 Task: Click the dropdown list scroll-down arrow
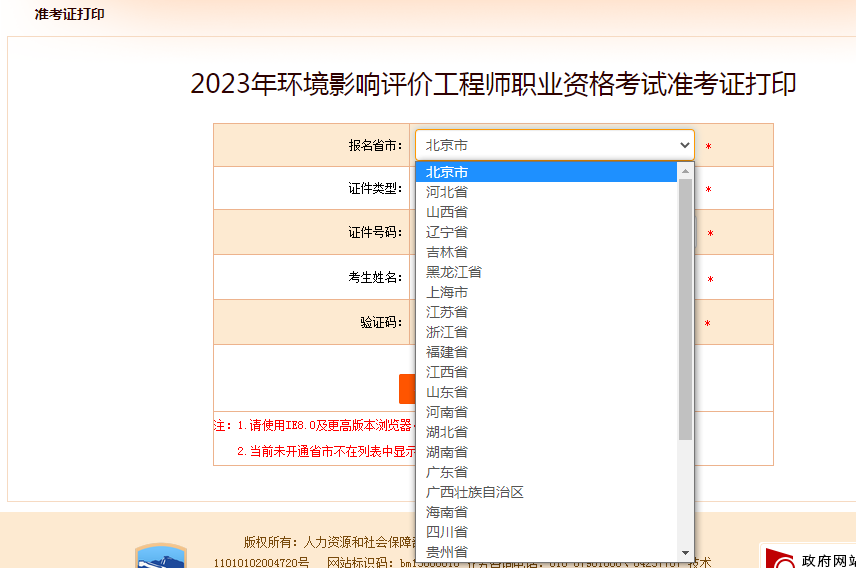click(x=685, y=553)
